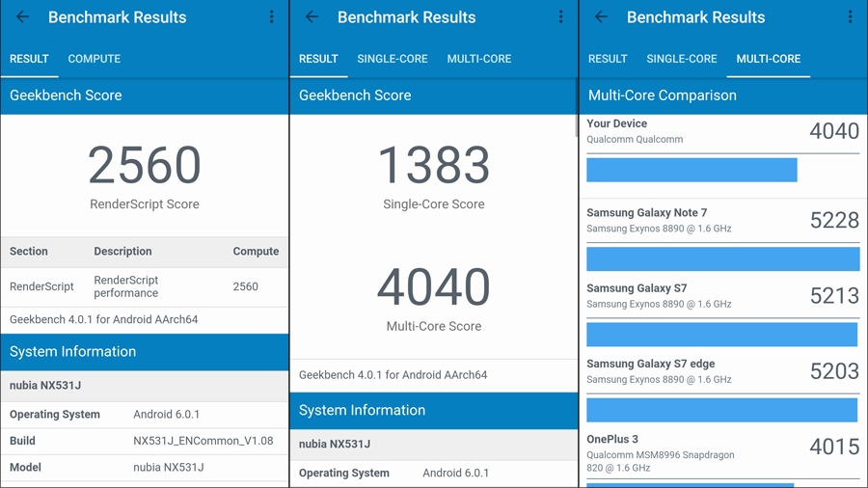
Task: Select OnePlus 3 comparison entry
Action: (723, 453)
